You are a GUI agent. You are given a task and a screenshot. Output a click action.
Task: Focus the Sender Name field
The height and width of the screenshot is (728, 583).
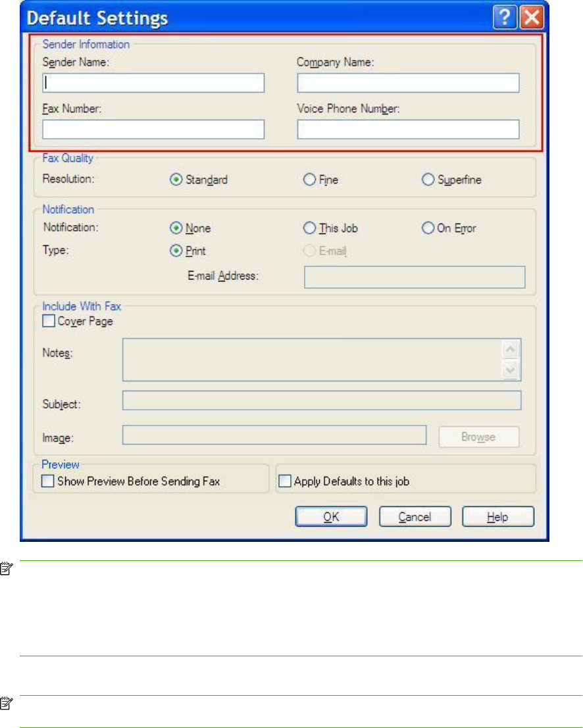pyautogui.click(x=153, y=83)
